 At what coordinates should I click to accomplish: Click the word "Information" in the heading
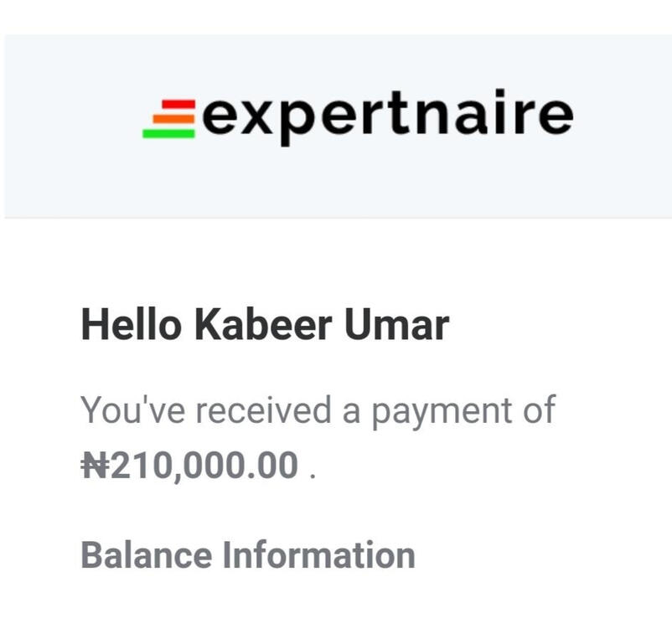(x=318, y=555)
